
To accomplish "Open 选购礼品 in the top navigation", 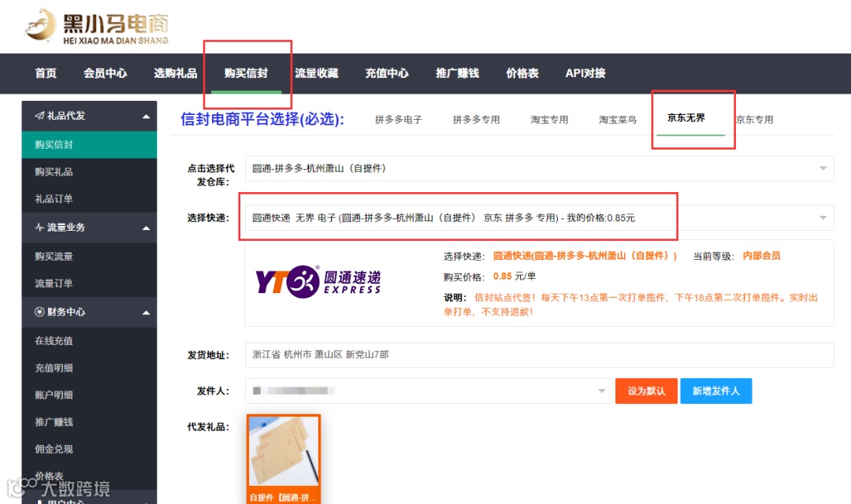I will click(175, 73).
